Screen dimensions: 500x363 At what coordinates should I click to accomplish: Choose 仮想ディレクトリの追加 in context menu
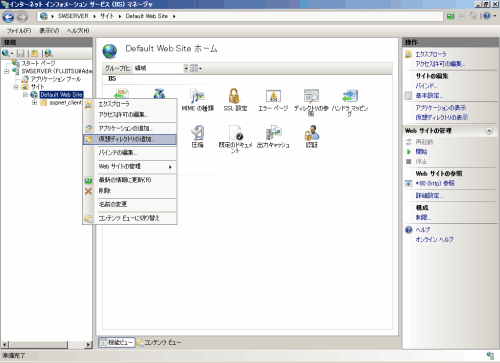point(130,139)
